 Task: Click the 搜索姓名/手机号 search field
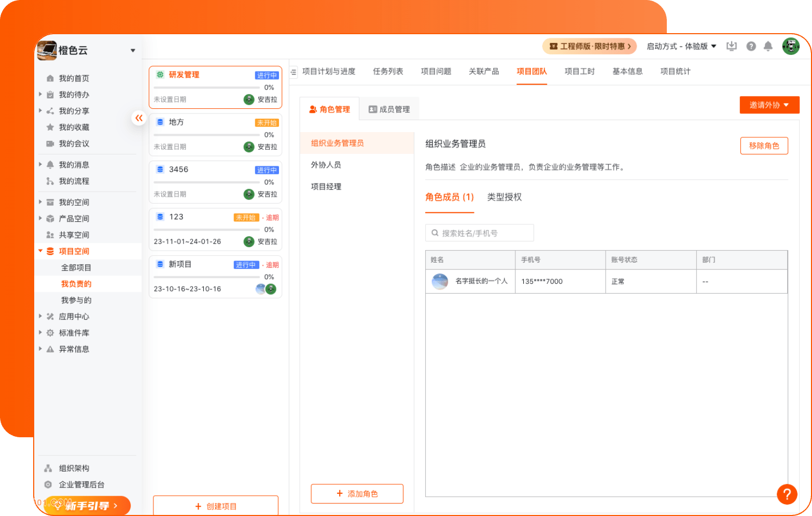(480, 233)
